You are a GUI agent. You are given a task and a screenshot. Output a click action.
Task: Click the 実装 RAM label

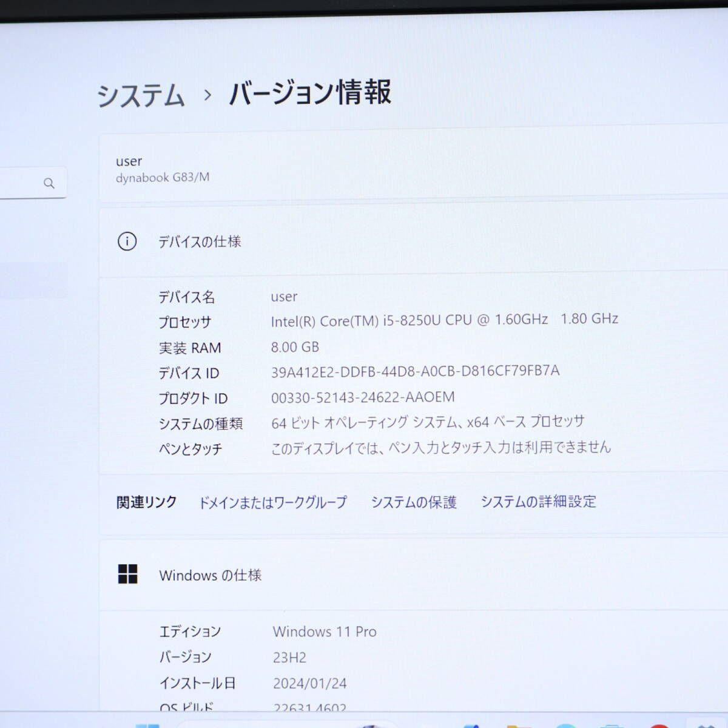pyautogui.click(x=190, y=348)
